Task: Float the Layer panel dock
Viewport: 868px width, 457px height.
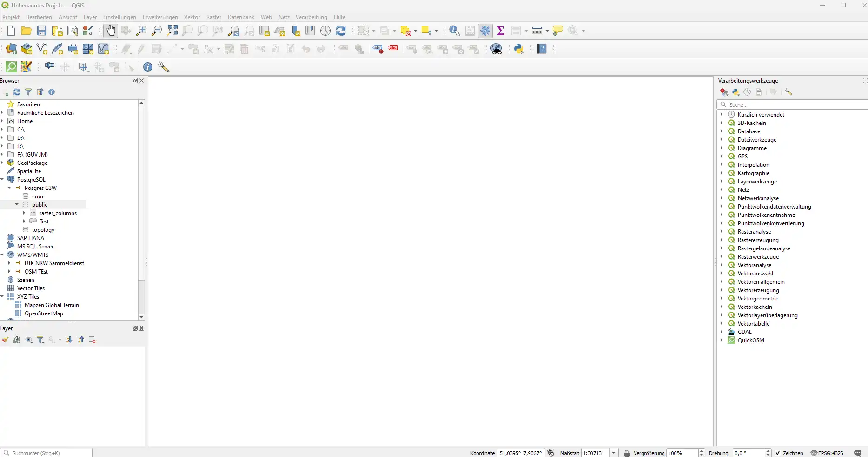Action: (135, 328)
